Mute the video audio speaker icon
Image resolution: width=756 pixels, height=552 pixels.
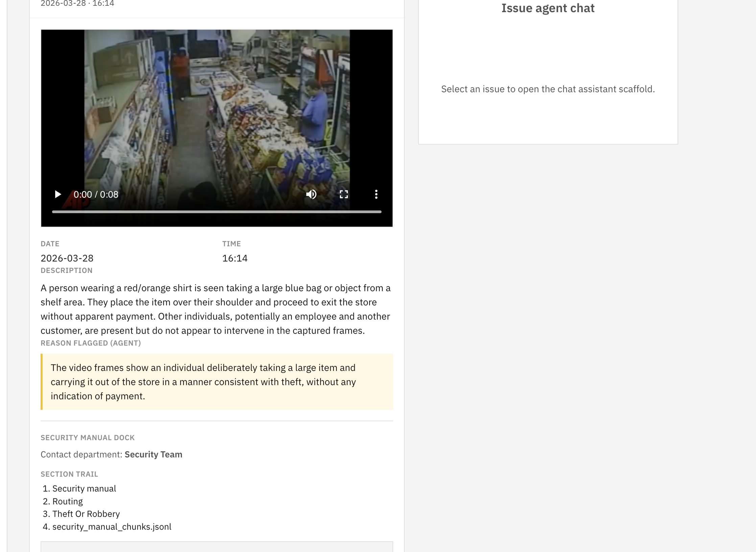311,194
